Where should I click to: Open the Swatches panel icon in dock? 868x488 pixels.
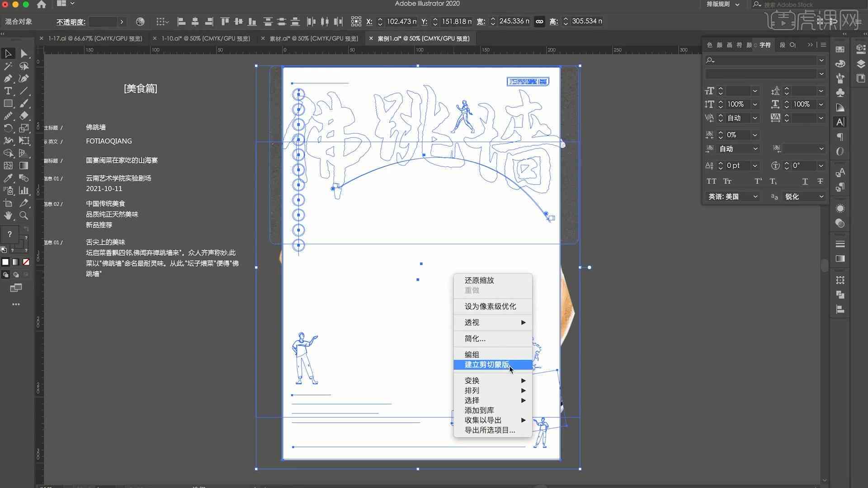tap(840, 49)
